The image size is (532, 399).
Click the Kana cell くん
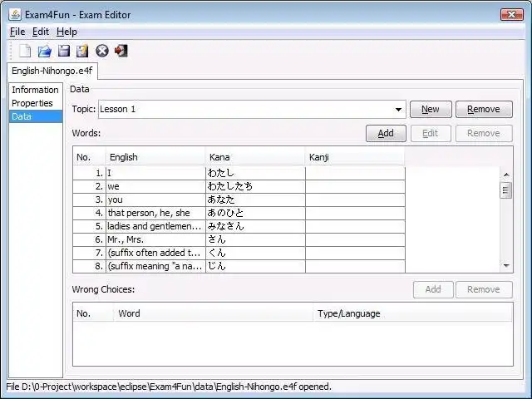click(255, 253)
